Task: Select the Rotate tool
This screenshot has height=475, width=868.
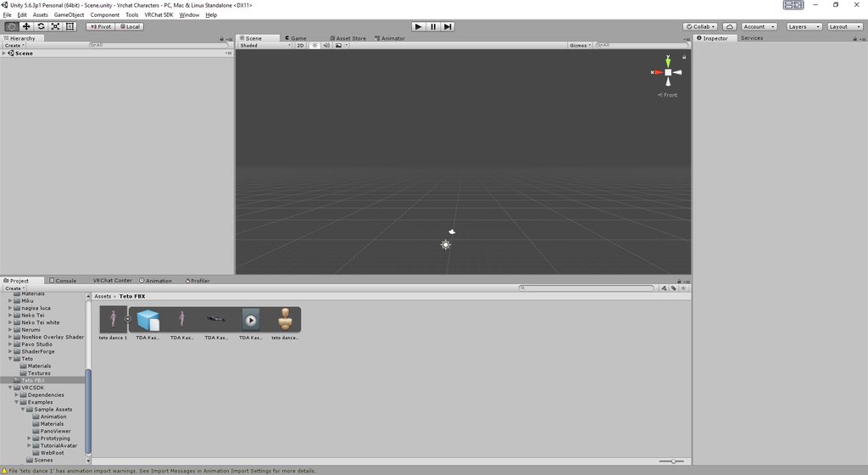Action: tap(41, 26)
